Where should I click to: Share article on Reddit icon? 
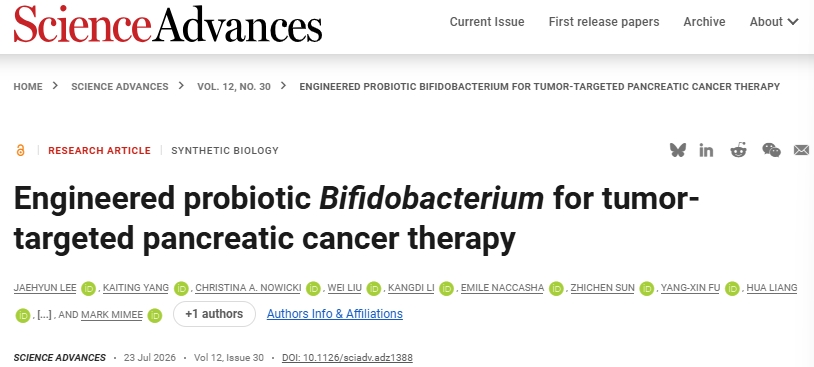(738, 151)
